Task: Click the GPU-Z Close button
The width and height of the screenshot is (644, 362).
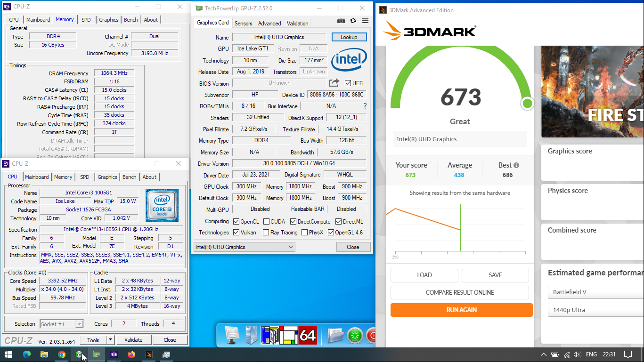Action: click(x=353, y=247)
